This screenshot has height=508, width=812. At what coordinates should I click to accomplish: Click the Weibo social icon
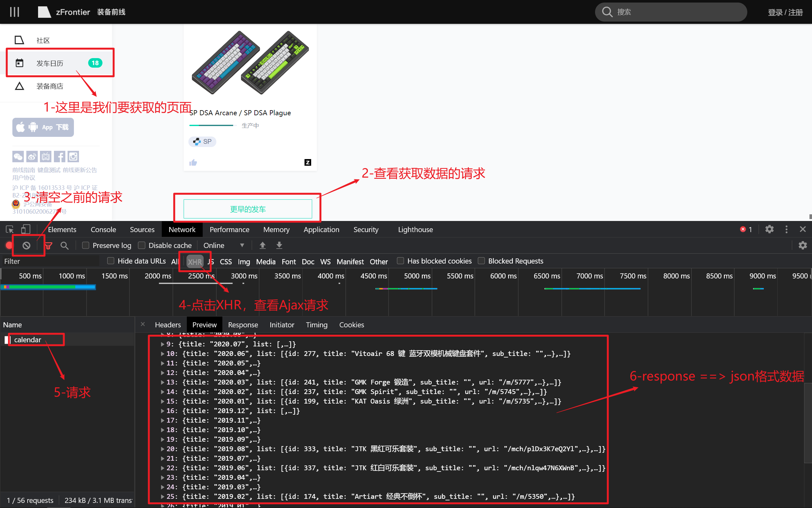[x=32, y=157]
